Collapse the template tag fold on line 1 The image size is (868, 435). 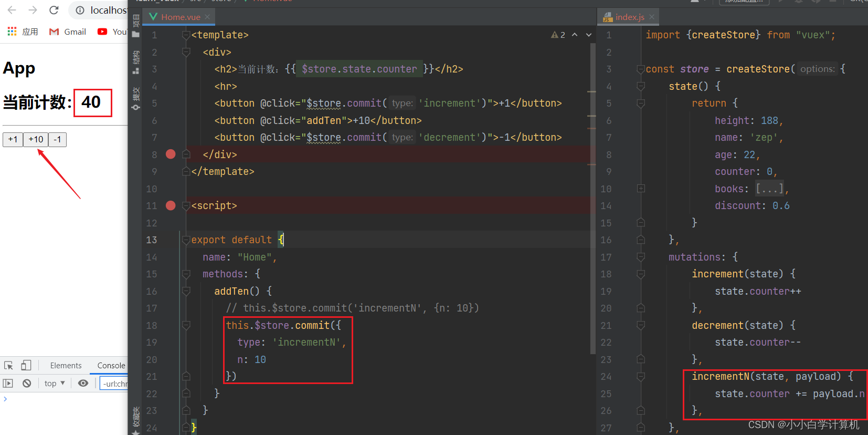point(186,35)
